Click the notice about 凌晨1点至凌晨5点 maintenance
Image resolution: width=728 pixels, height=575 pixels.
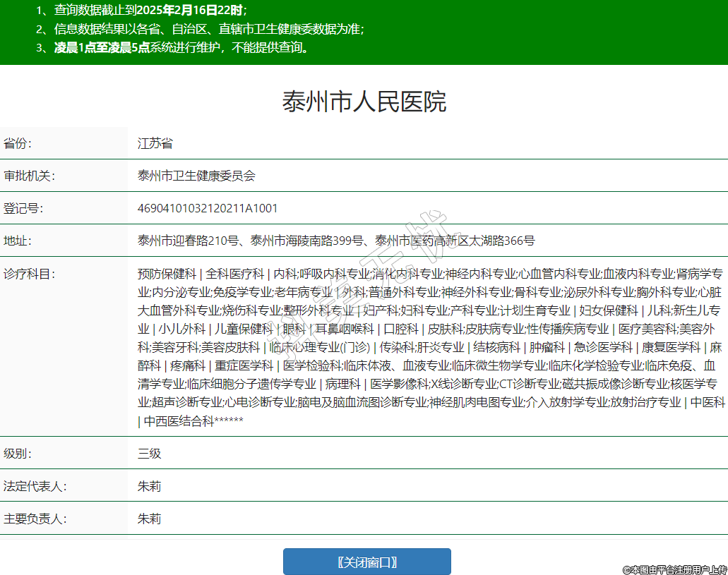[181, 48]
